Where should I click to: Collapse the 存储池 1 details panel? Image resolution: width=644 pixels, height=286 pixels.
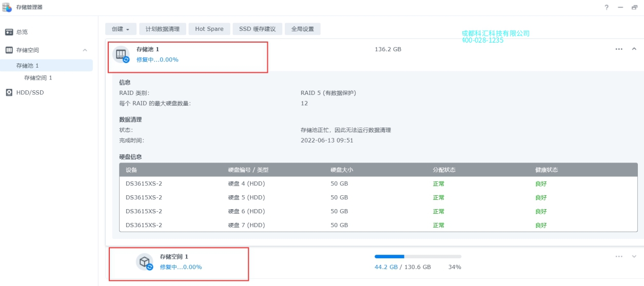[634, 49]
